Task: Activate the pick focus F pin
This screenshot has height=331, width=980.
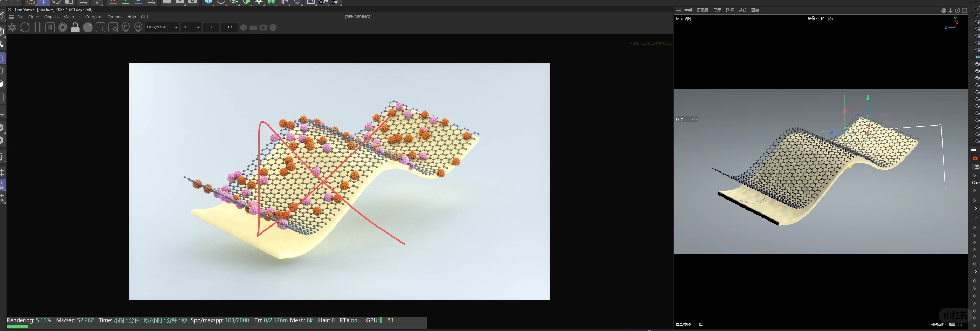Action: coord(126,27)
